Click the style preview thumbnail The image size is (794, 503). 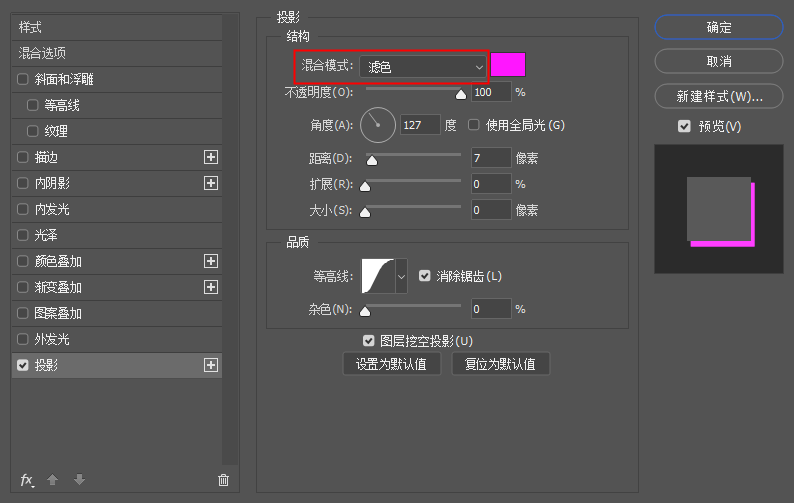(719, 209)
